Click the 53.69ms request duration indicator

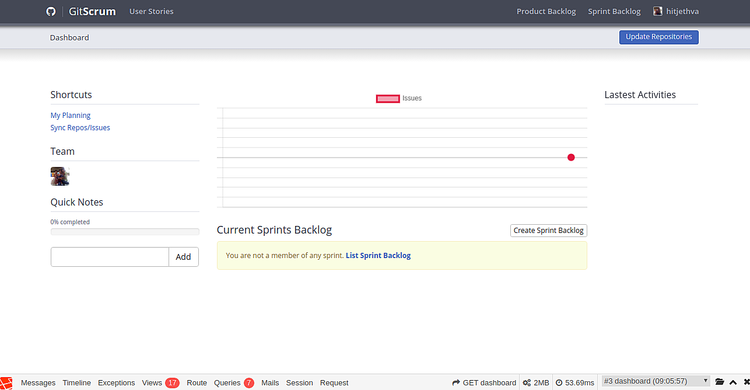[x=574, y=383]
